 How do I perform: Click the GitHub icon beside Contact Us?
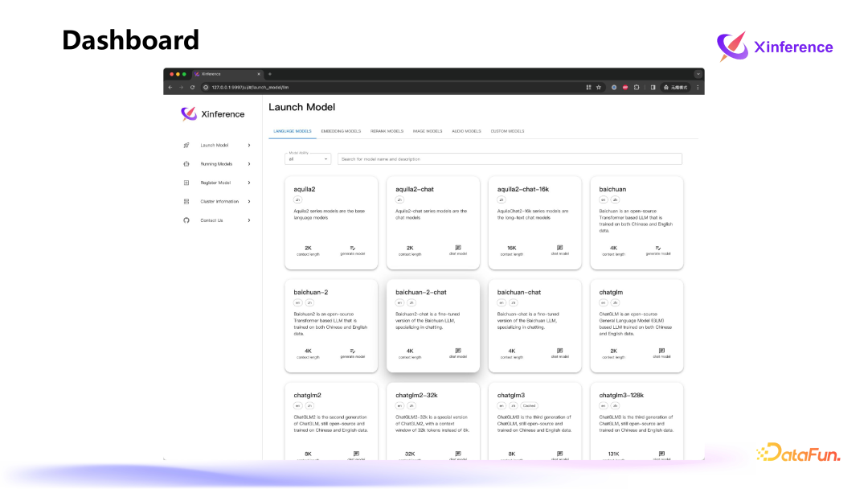pyautogui.click(x=186, y=220)
